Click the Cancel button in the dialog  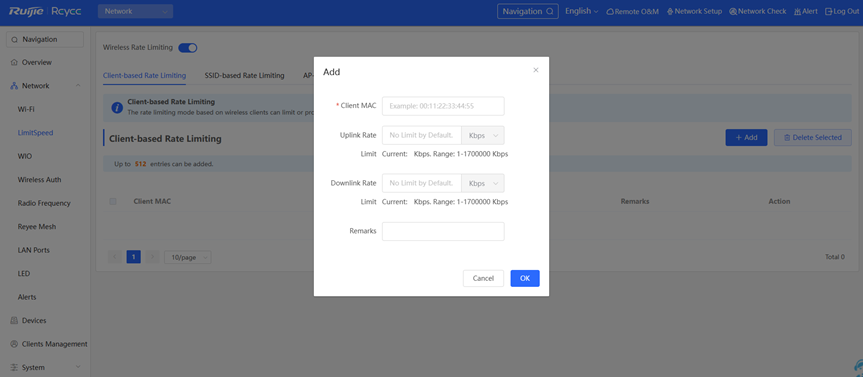click(x=483, y=278)
